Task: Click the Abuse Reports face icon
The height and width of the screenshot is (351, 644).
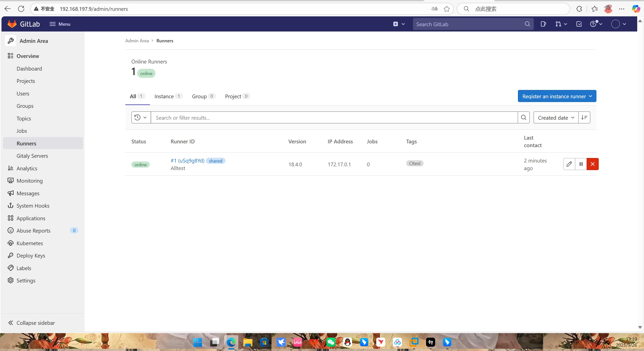Action: 10,230
